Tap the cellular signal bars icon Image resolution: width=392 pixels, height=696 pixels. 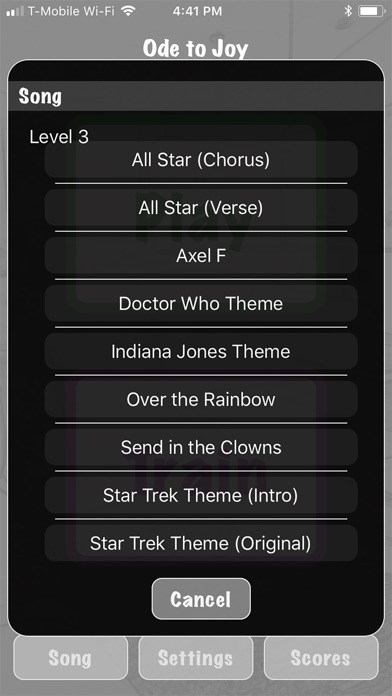pyautogui.click(x=15, y=12)
